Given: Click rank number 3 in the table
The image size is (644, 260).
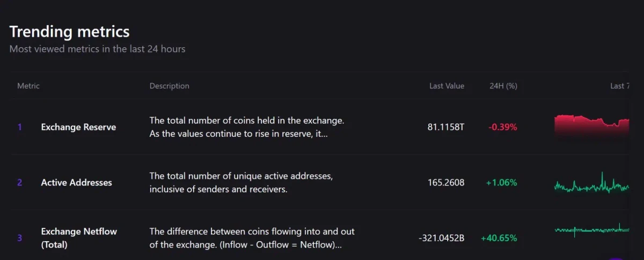Looking at the screenshot, I should coord(20,238).
